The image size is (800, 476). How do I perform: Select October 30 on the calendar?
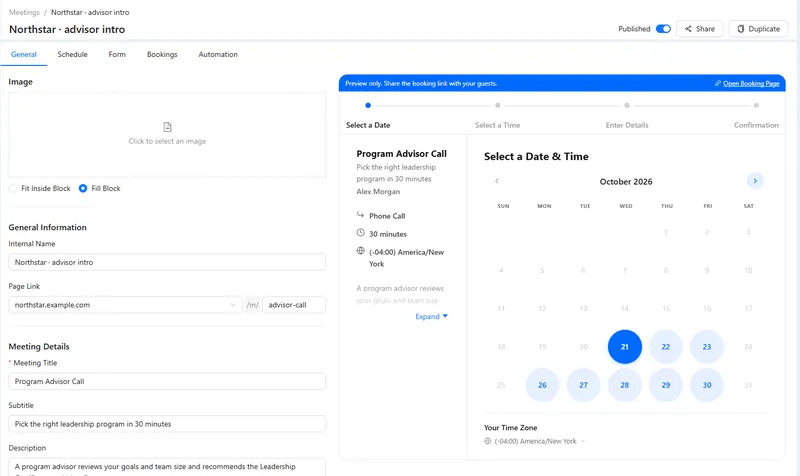tap(707, 385)
